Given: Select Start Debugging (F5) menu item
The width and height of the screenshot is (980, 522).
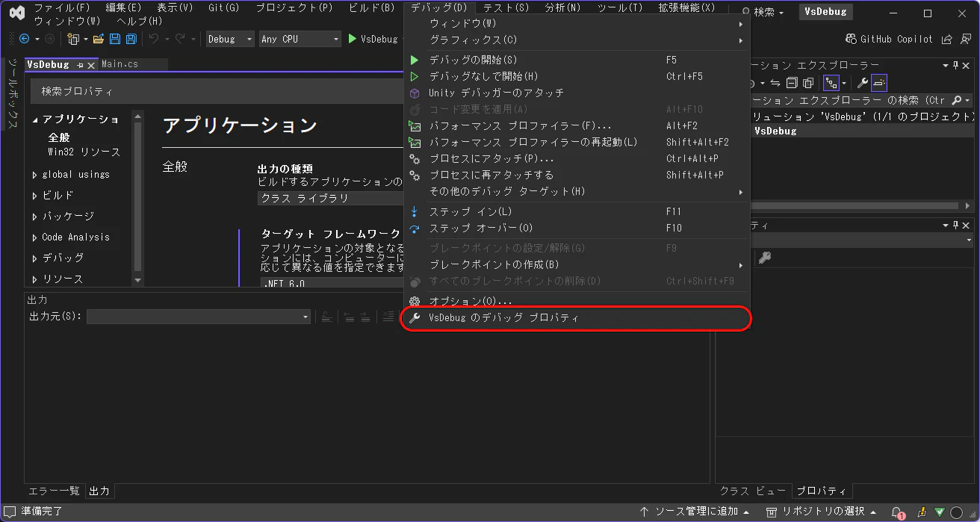Looking at the screenshot, I should pyautogui.click(x=577, y=60).
